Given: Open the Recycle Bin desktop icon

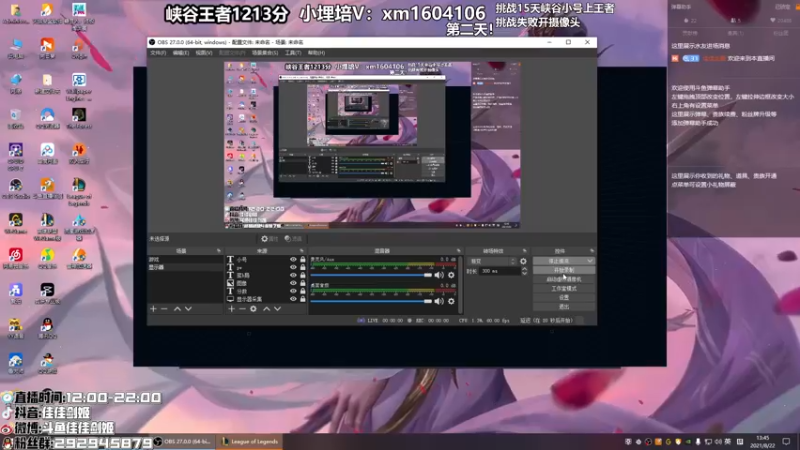Looking at the screenshot, I should click(x=15, y=118).
